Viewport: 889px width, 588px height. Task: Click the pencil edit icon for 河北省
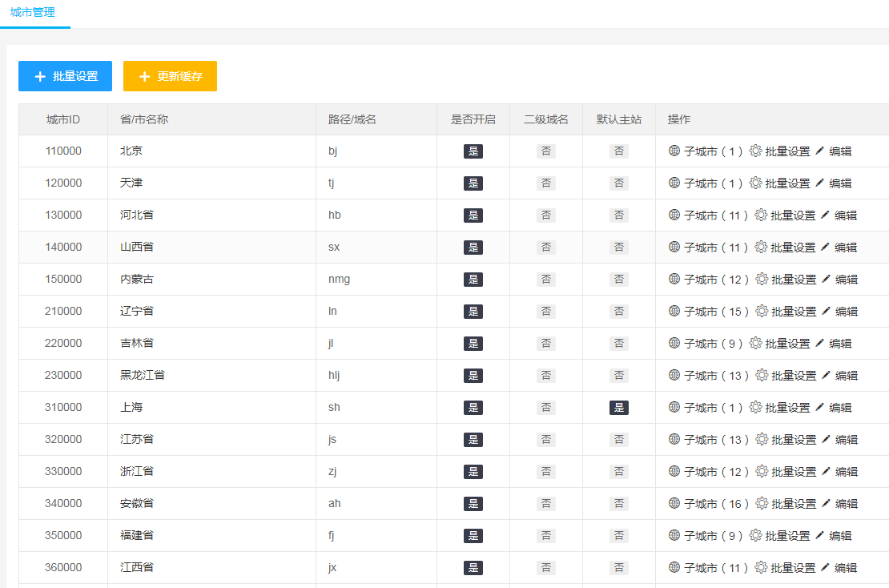tap(825, 215)
